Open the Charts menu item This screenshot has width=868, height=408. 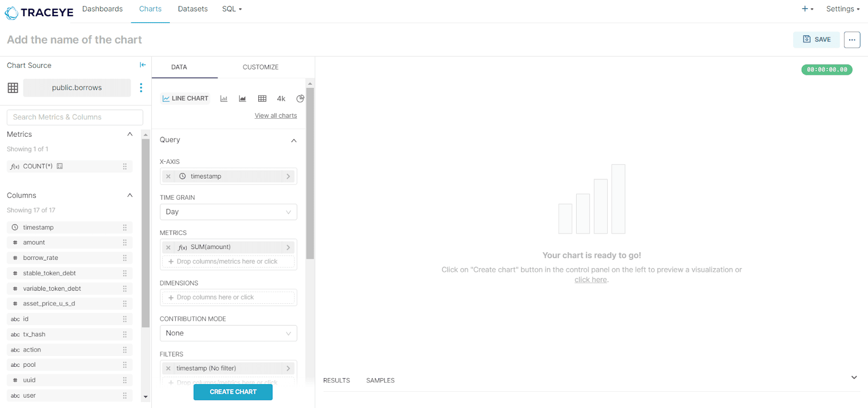[x=150, y=9]
